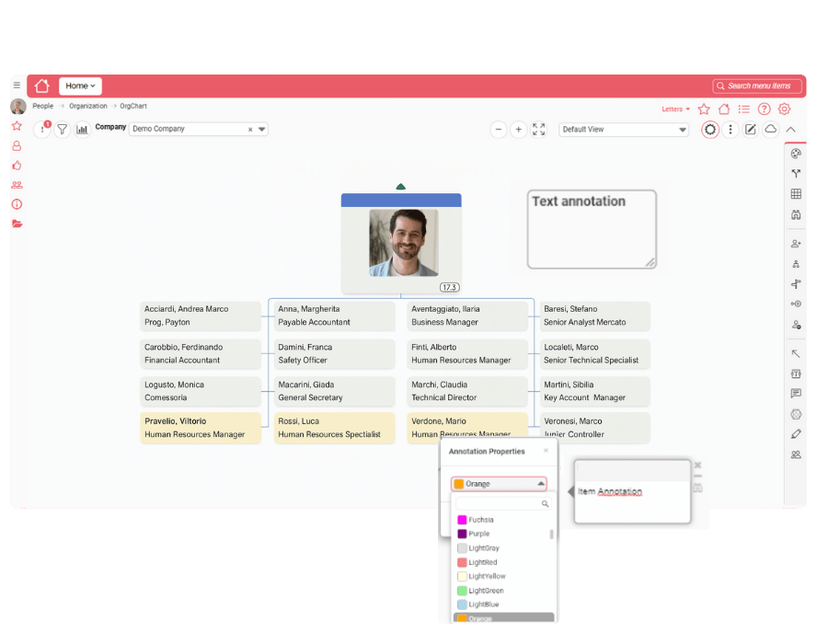The height and width of the screenshot is (644, 828).
Task: Open the settings gear in header
Action: [784, 109]
